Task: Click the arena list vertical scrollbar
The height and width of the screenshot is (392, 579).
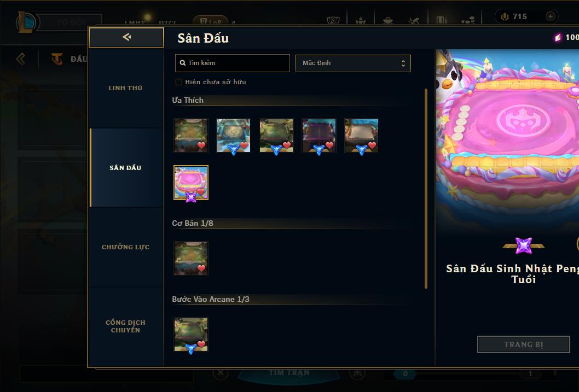Action: [x=426, y=189]
